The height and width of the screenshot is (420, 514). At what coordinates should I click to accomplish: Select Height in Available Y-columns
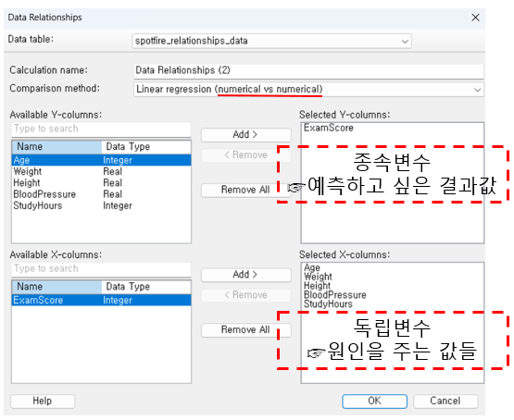click(101, 183)
